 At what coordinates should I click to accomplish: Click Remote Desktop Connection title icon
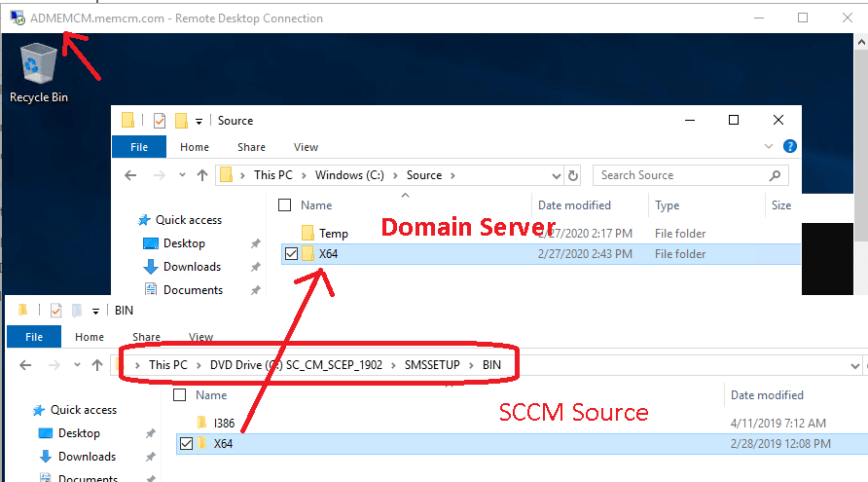click(18, 19)
